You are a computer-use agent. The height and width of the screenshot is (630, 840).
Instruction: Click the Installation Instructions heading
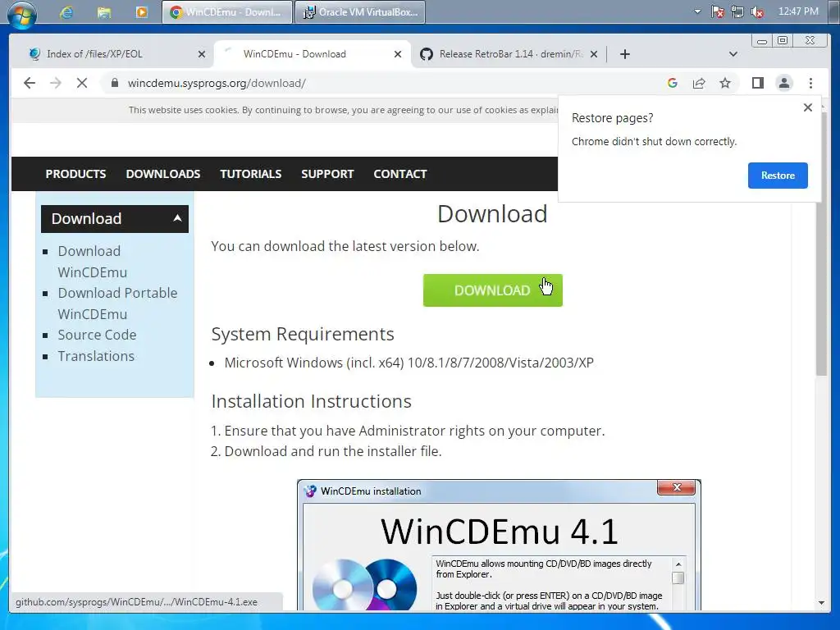[x=311, y=401]
